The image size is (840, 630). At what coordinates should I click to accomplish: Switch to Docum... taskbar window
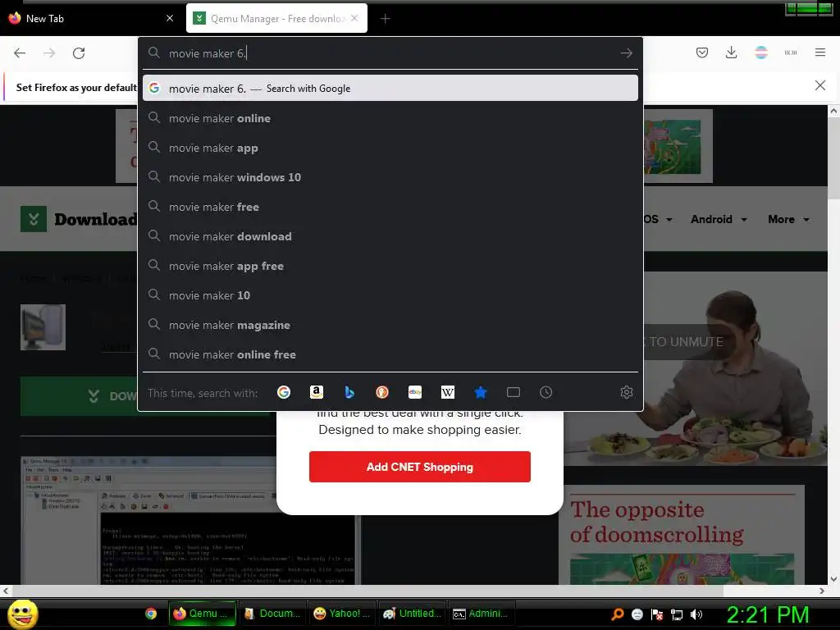(272, 614)
